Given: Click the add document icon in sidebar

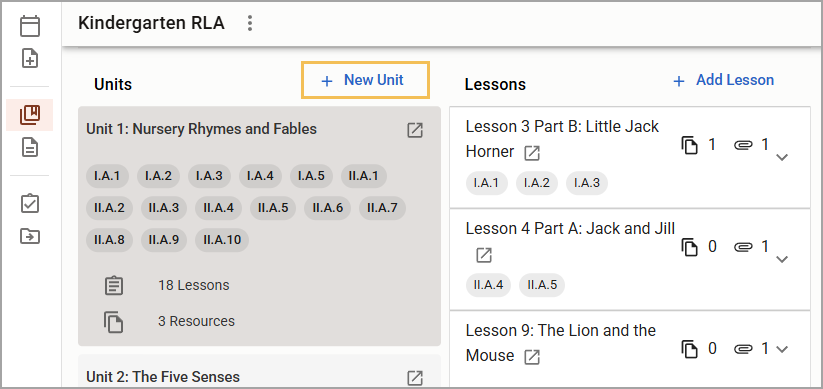Looking at the screenshot, I should point(30,58).
